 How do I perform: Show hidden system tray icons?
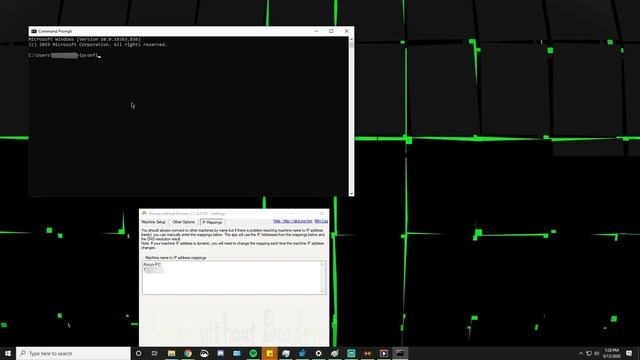pyautogui.click(x=581, y=353)
